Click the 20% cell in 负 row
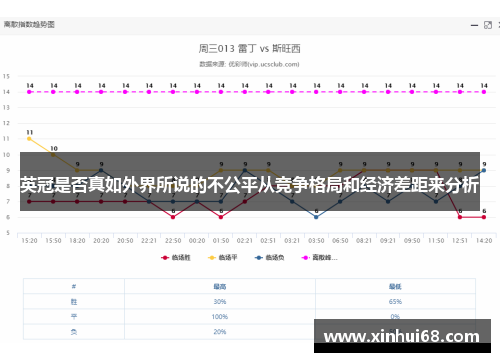The height and width of the screenshot is (362, 500). 220,332
